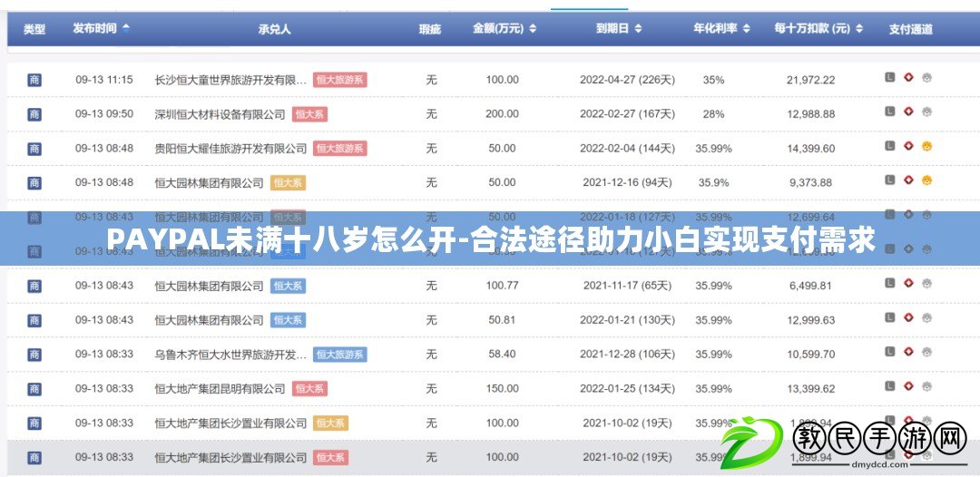980x477 pixels.
Task: Click the due date 2021-11-17 (65天) cell
Action: tap(628, 286)
